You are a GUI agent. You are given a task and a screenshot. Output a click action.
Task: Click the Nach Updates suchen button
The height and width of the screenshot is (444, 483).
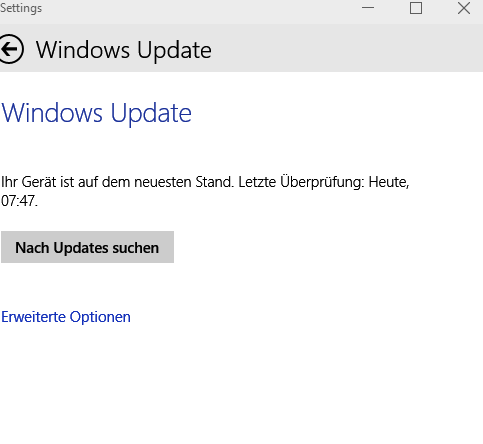(x=87, y=247)
